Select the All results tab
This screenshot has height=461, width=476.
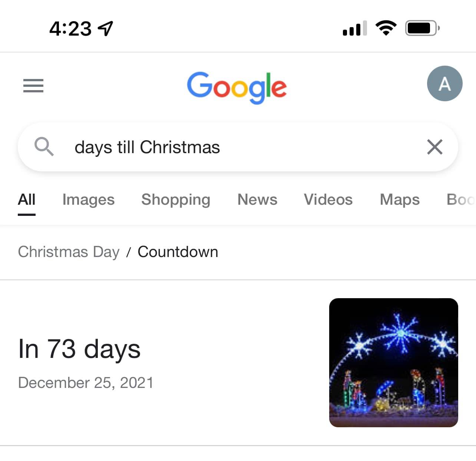(27, 200)
